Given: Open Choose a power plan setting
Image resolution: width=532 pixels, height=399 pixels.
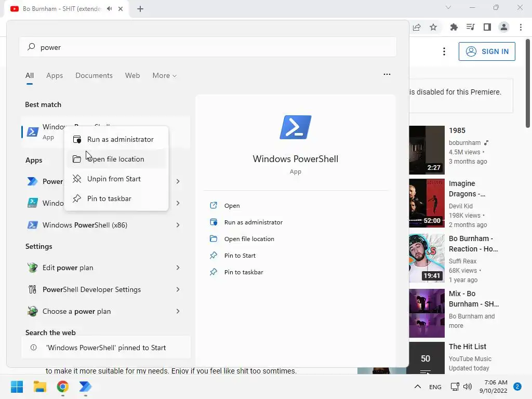Looking at the screenshot, I should (77, 311).
